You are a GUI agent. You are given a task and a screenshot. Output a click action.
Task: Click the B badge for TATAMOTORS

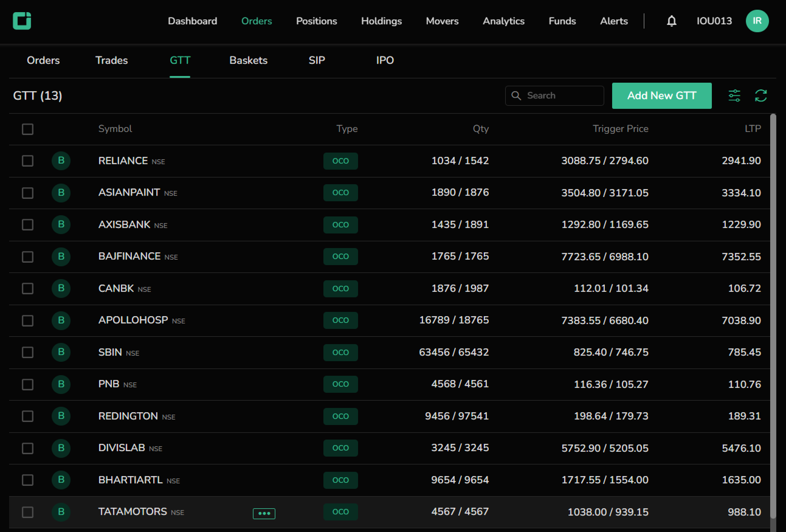point(61,512)
